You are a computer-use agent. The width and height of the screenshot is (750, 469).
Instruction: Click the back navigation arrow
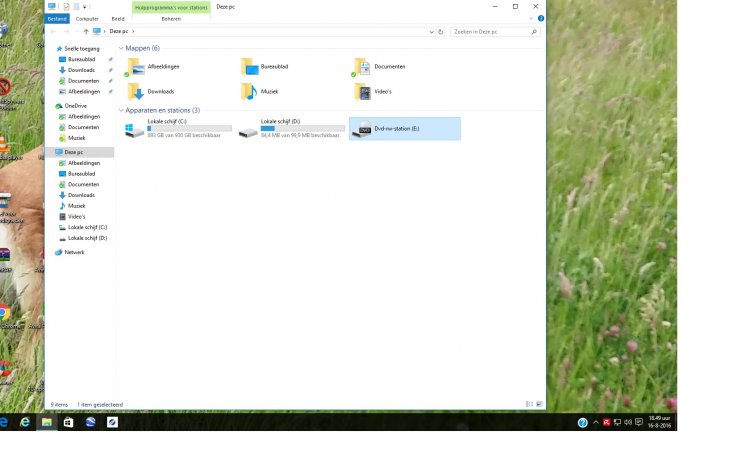[x=53, y=32]
